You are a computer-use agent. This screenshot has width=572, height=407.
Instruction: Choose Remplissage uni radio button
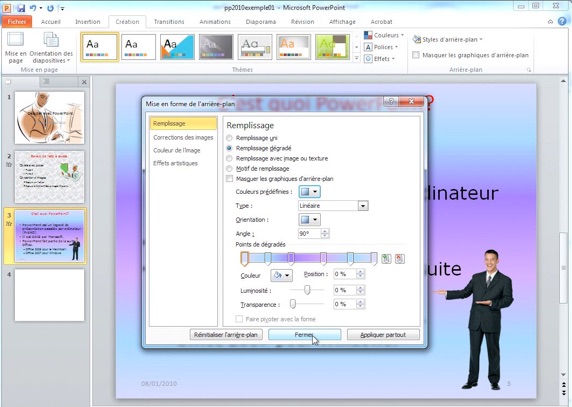[x=229, y=138]
